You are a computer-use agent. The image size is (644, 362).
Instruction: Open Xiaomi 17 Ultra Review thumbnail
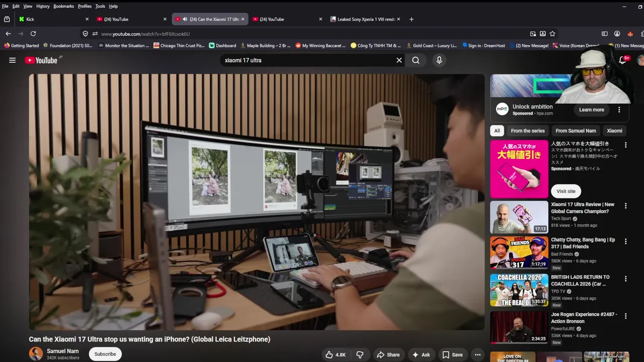point(519,217)
